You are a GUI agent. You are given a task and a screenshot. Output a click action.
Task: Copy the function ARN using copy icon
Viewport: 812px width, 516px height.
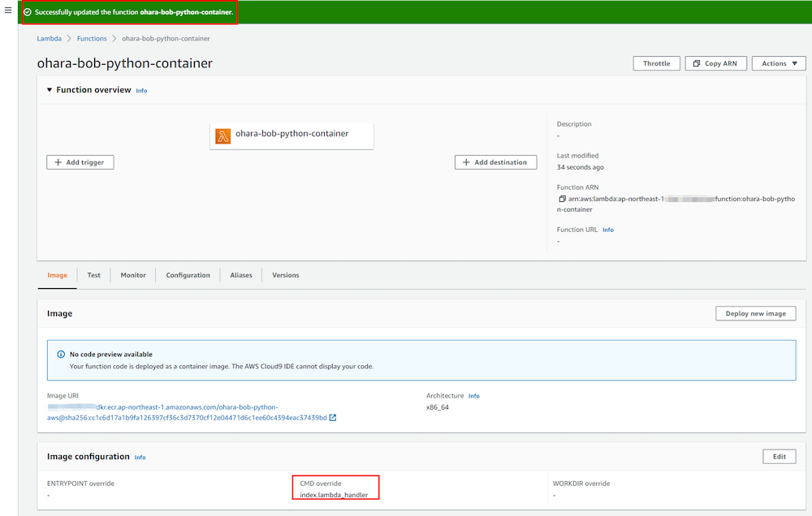click(x=561, y=199)
